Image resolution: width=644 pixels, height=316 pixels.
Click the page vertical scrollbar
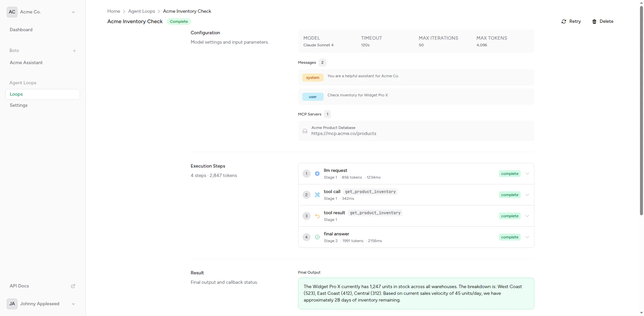click(641, 111)
